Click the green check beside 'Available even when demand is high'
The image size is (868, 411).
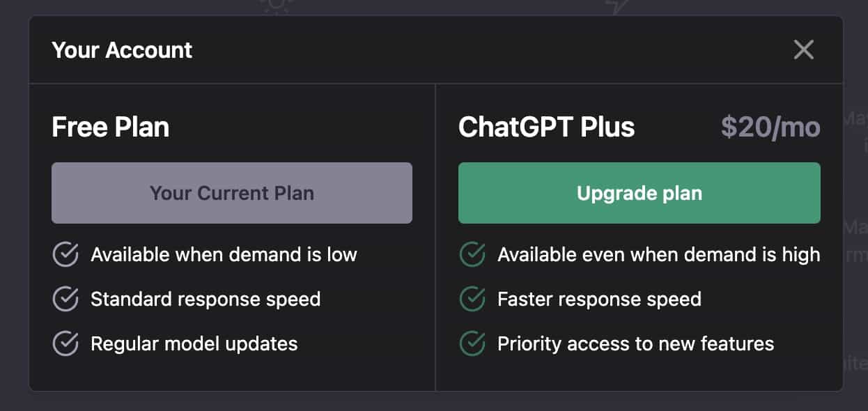tap(472, 254)
